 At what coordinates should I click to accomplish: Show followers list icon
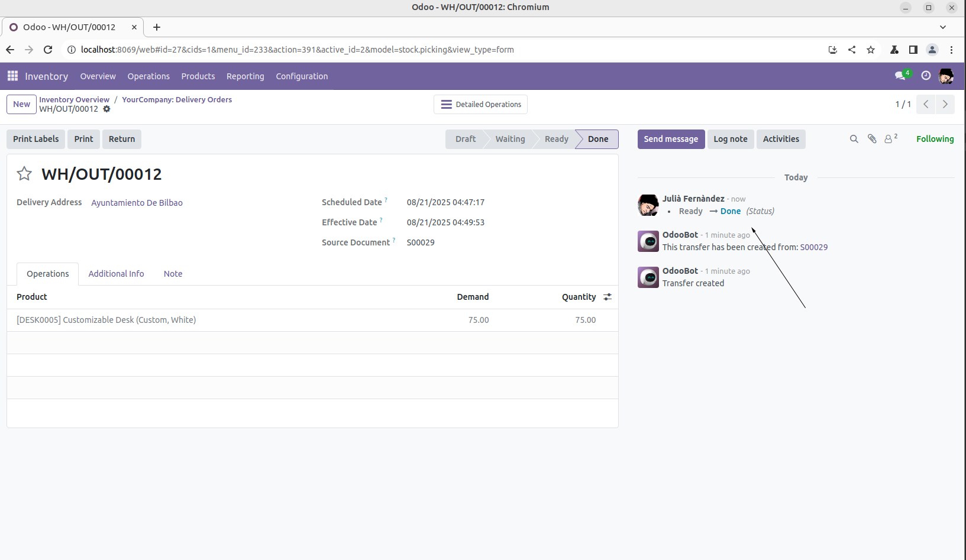point(890,139)
